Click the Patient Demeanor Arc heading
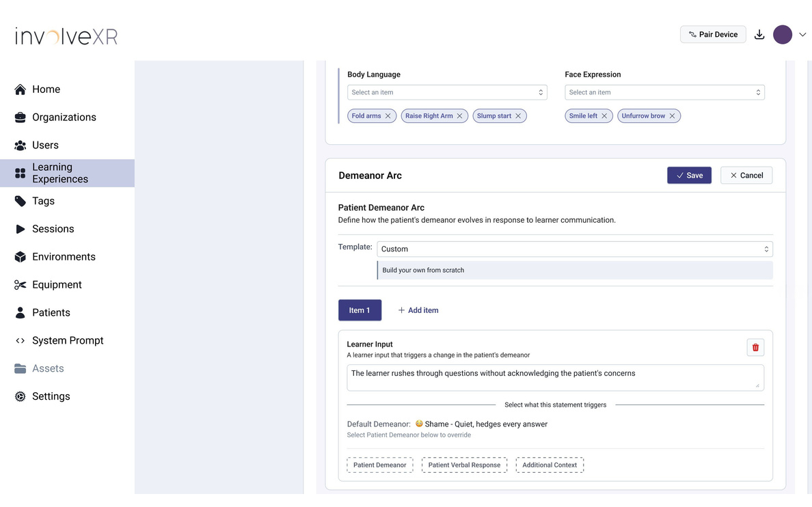812x507 pixels. click(381, 208)
